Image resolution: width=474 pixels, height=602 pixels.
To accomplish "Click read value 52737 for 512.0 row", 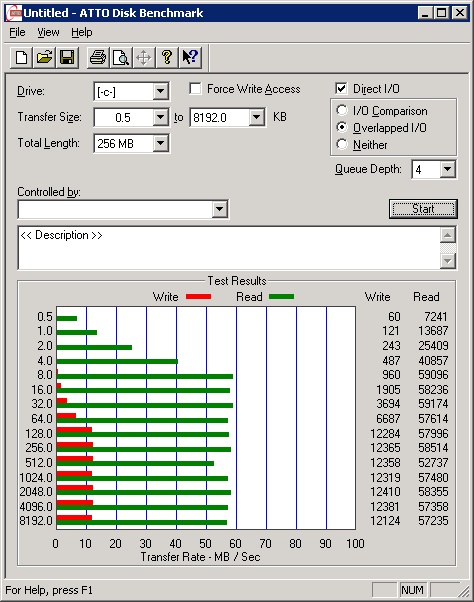I will click(433, 463).
